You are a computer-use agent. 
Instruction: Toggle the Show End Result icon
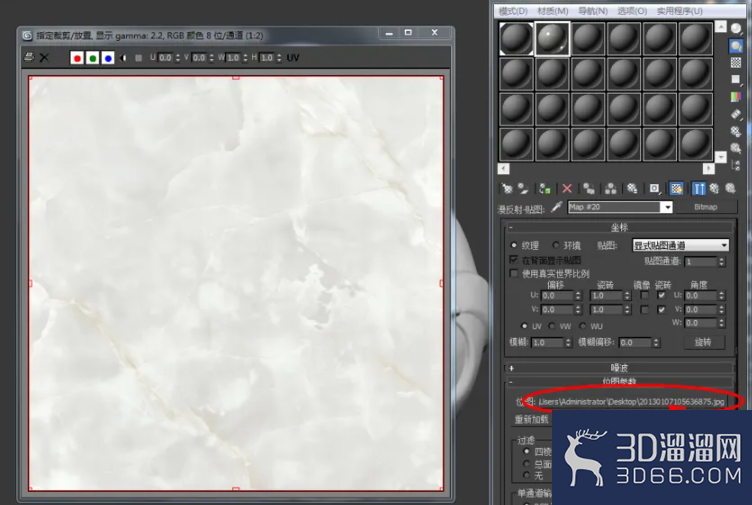click(x=698, y=188)
